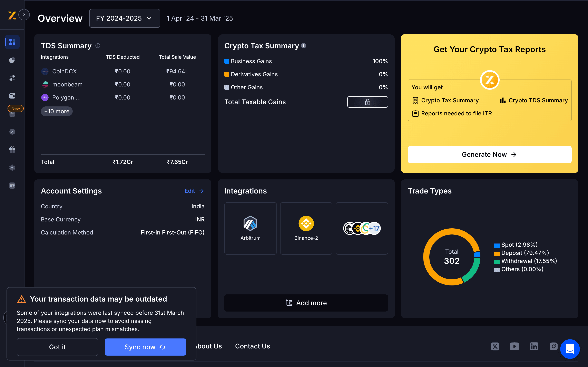Click the Crypto Tax Summary info icon
The height and width of the screenshot is (367, 588).
303,46
